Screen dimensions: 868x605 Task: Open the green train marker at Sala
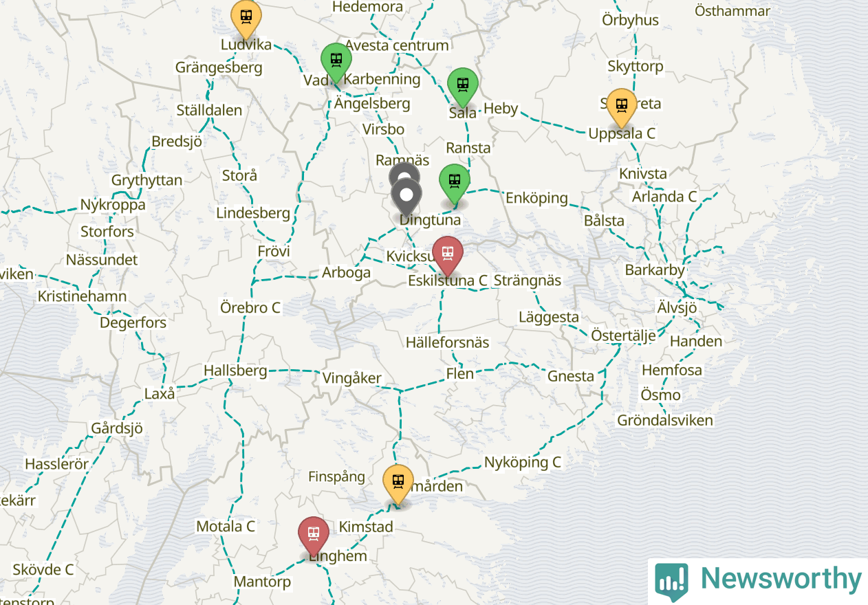463,88
